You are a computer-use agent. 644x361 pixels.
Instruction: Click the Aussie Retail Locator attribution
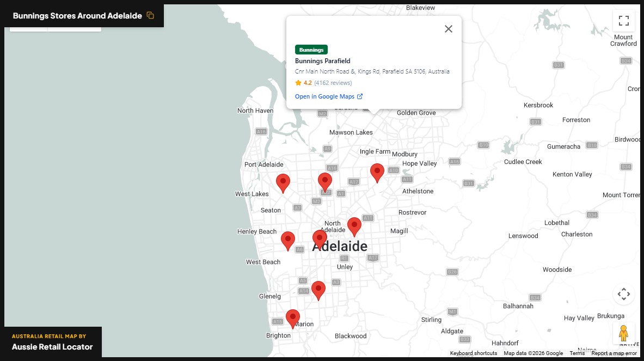coord(52,347)
